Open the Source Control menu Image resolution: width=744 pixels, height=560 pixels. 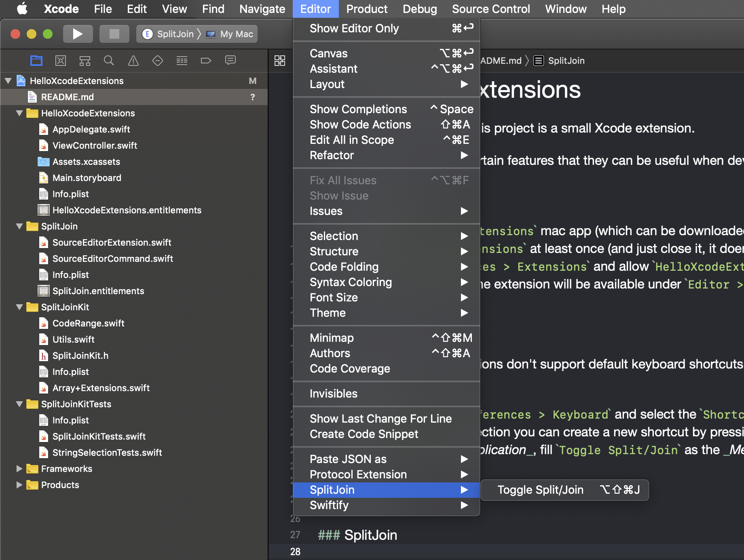point(491,8)
